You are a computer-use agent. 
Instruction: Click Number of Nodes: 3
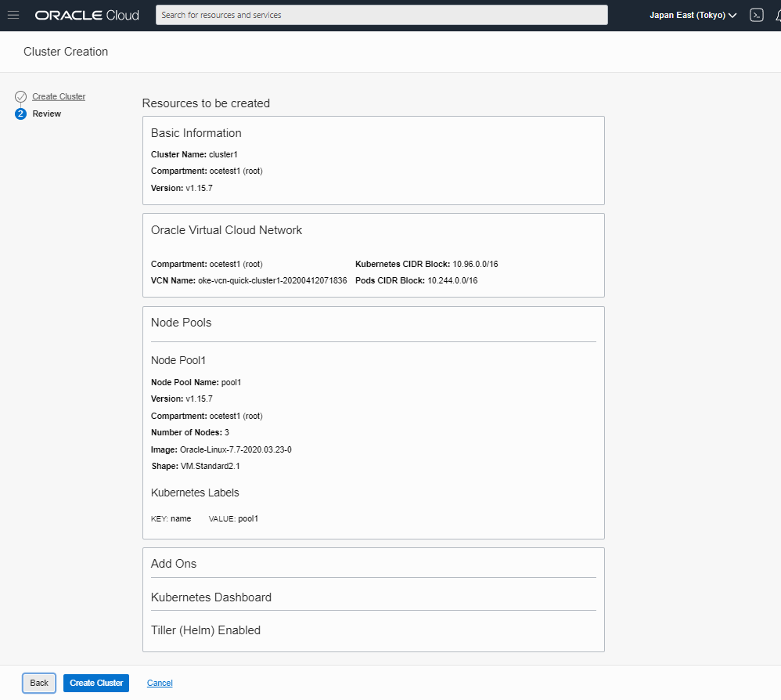tap(190, 432)
